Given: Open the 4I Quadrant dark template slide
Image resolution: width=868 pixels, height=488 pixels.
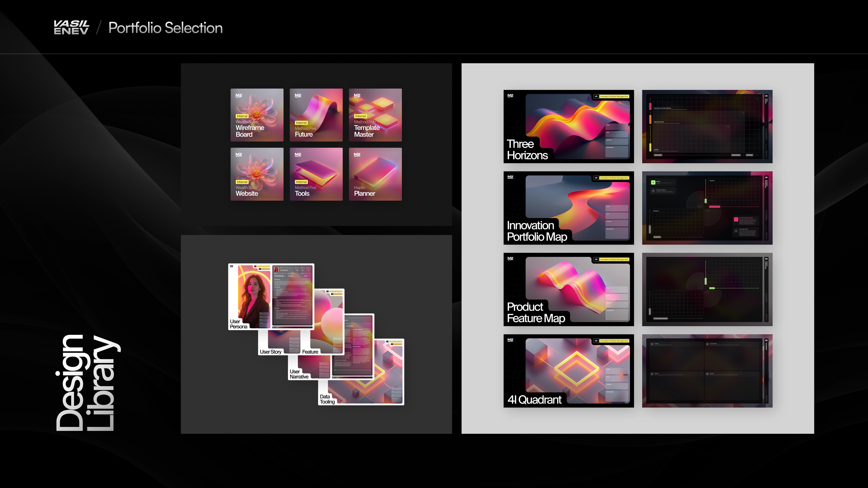Looking at the screenshot, I should (707, 371).
